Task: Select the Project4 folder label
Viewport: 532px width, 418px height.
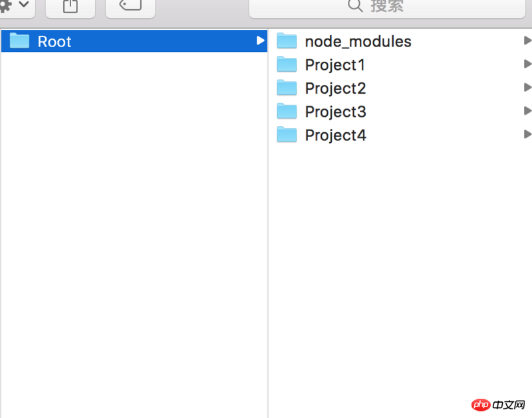Action: click(335, 136)
